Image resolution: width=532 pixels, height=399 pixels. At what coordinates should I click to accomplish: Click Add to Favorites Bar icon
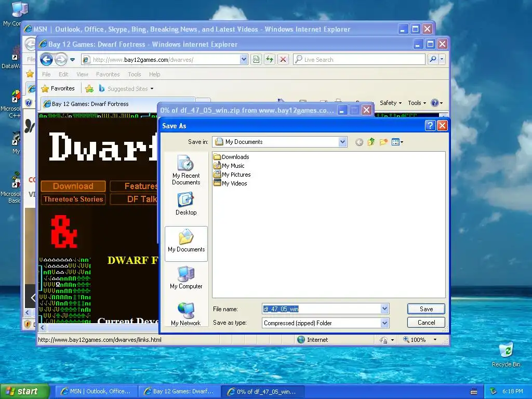(89, 89)
